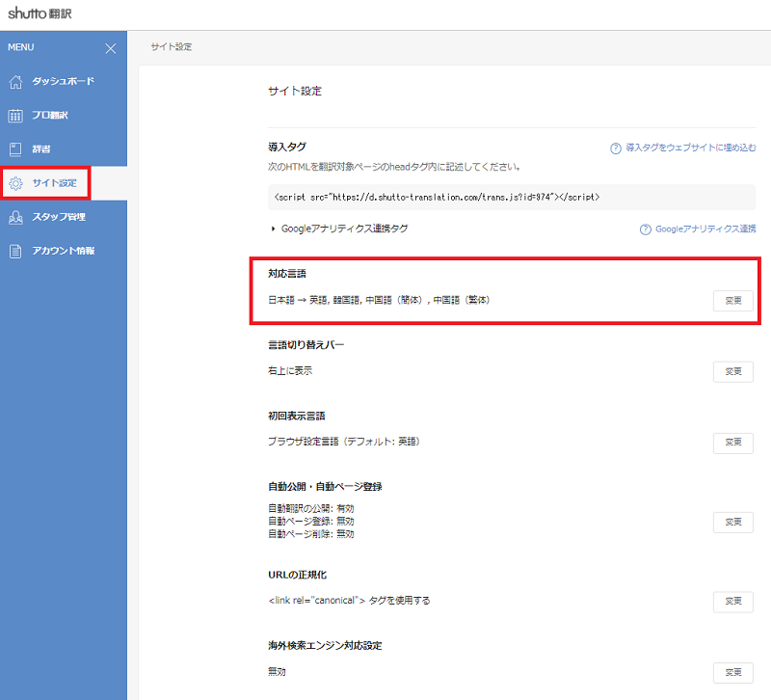This screenshot has height=700, width=771.
Task: Open アカウント情報 menu item
Action: coord(64,251)
